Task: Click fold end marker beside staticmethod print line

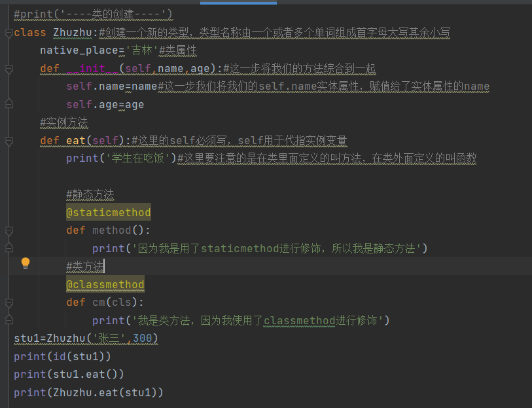Action: (9, 248)
